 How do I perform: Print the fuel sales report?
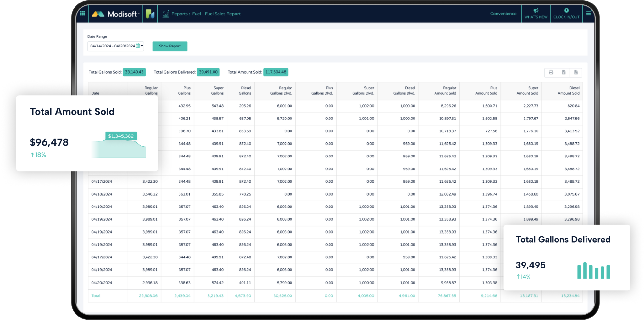click(551, 73)
